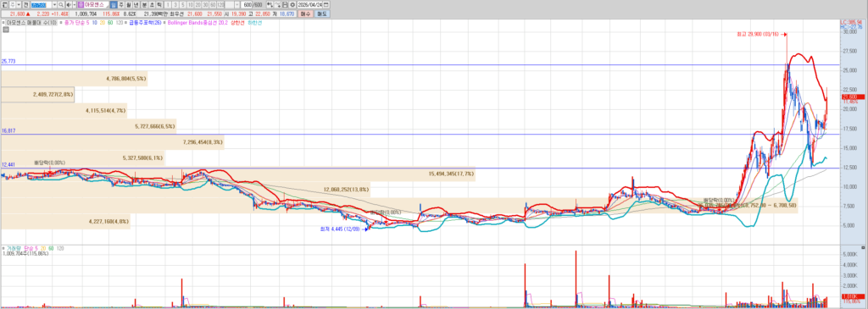Screen dimensions: 868x309
Task: Select the weekly (주) period
Action: coord(120,4)
